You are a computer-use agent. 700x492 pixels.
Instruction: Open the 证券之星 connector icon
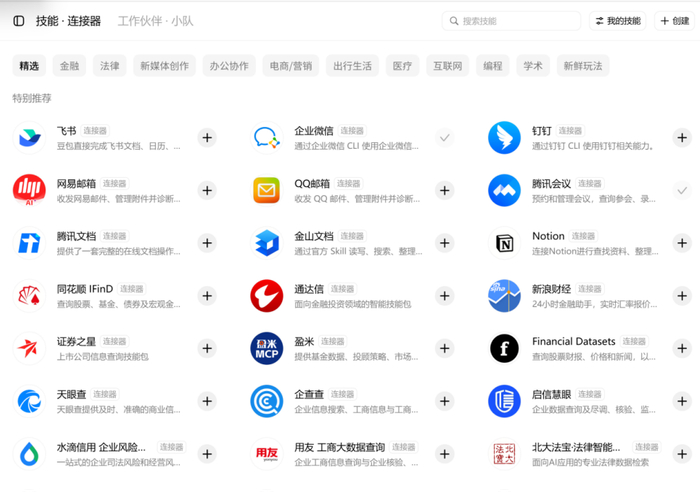(x=29, y=349)
